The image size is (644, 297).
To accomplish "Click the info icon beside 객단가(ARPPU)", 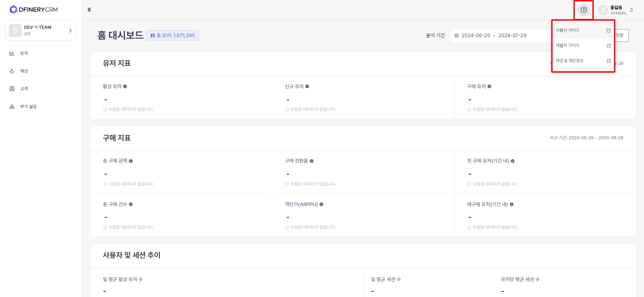I will tap(321, 204).
